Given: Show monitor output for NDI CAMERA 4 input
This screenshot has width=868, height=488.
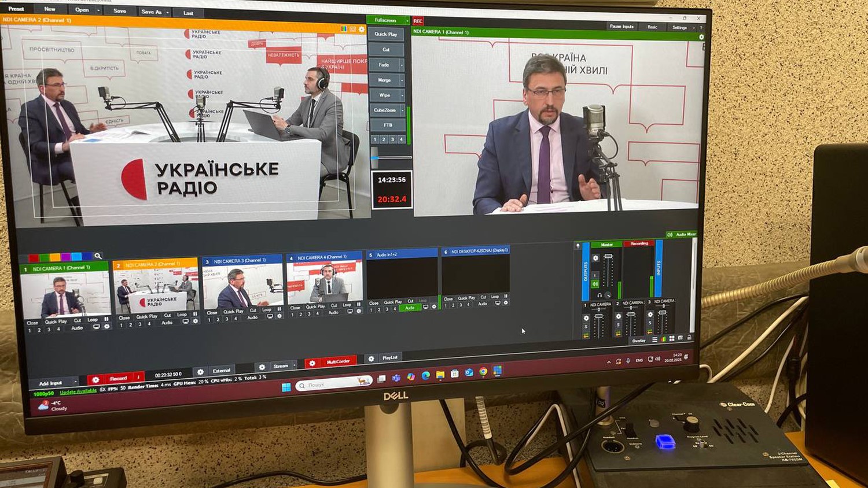Looking at the screenshot, I should coord(350,311).
